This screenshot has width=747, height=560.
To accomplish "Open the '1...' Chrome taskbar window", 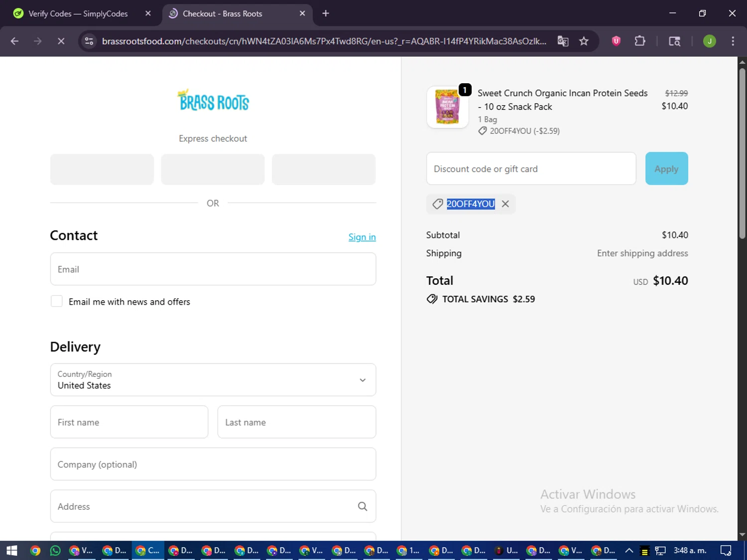I will point(408,551).
